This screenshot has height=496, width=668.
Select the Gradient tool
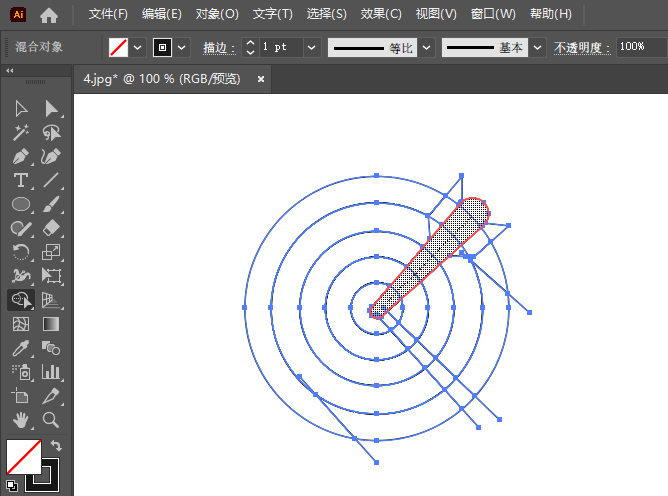(x=51, y=324)
